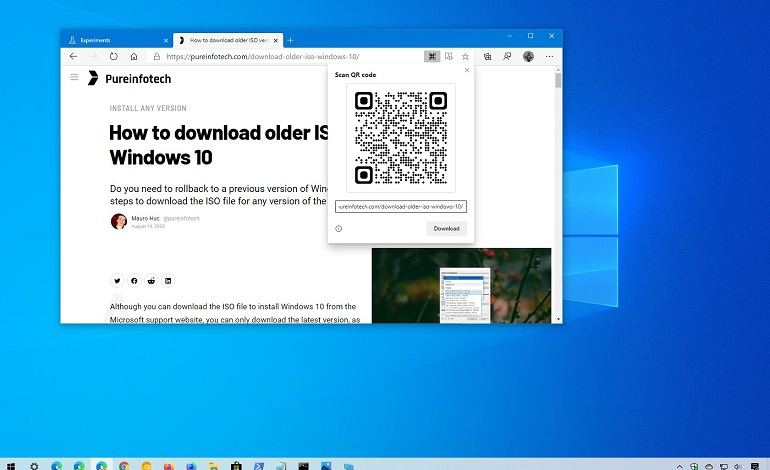Screen dimensions: 770x470
Task: Click the volume icon in the system tray
Action: (x=738, y=466)
